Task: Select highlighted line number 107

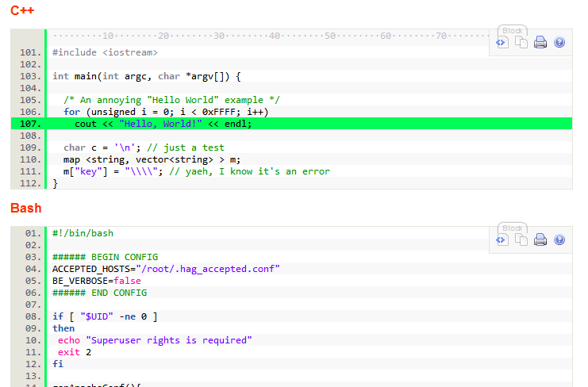Action: coord(29,124)
